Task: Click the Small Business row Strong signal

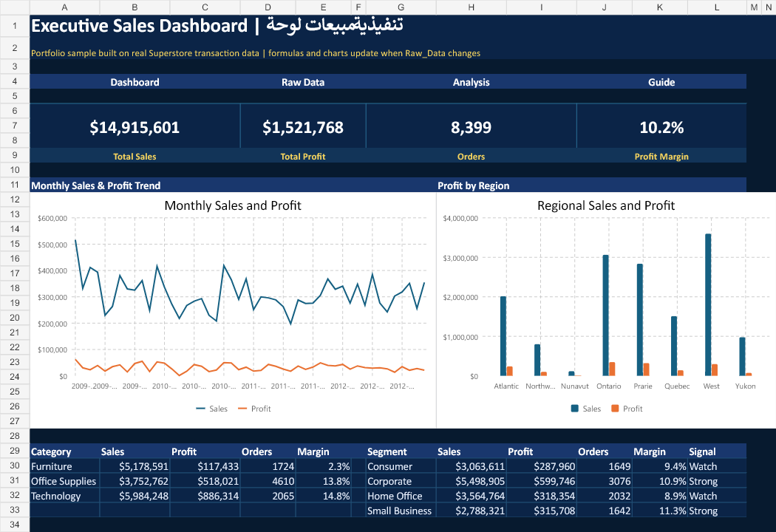Action: [717, 511]
